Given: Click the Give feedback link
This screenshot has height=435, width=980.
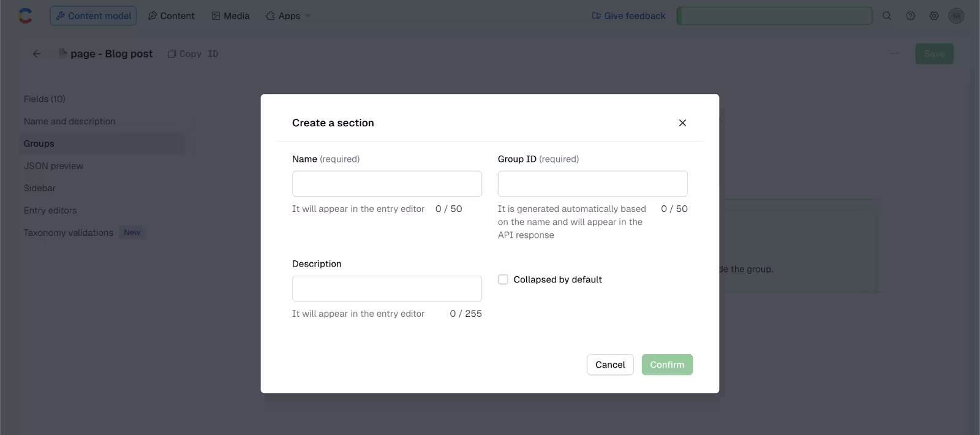Looking at the screenshot, I should (x=628, y=16).
